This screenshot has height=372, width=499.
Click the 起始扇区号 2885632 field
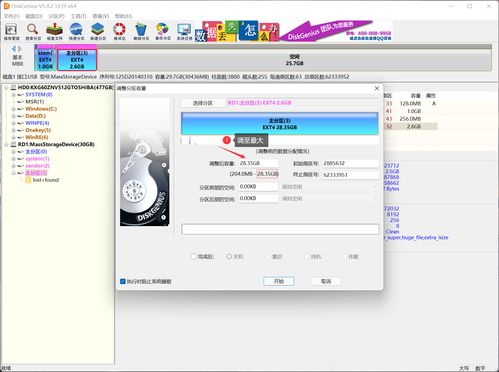point(350,163)
